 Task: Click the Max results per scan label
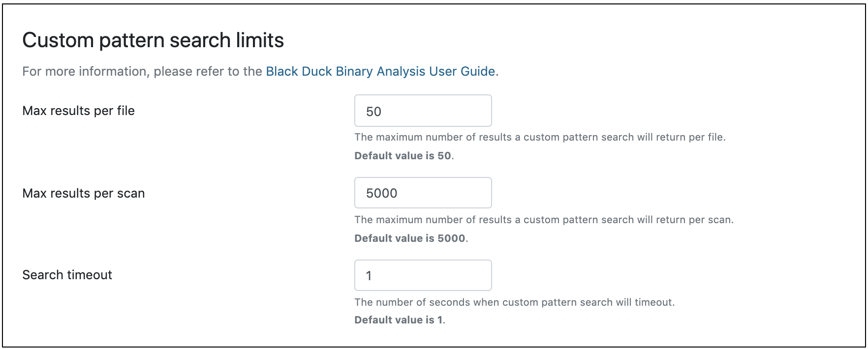tap(84, 194)
